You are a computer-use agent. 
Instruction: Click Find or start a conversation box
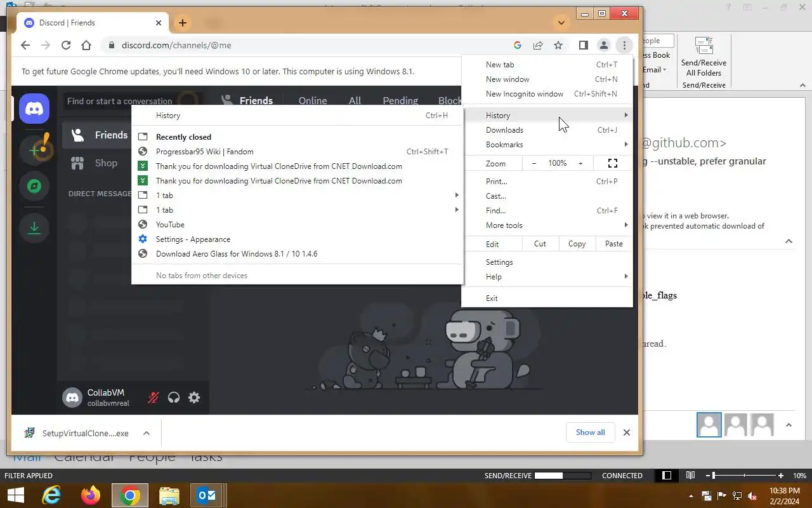[121, 101]
